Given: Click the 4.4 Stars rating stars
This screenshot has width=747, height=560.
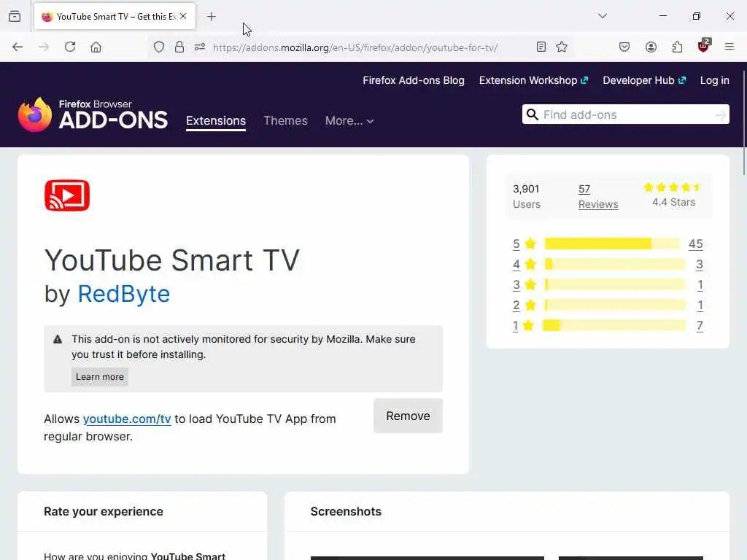Looking at the screenshot, I should (673, 187).
